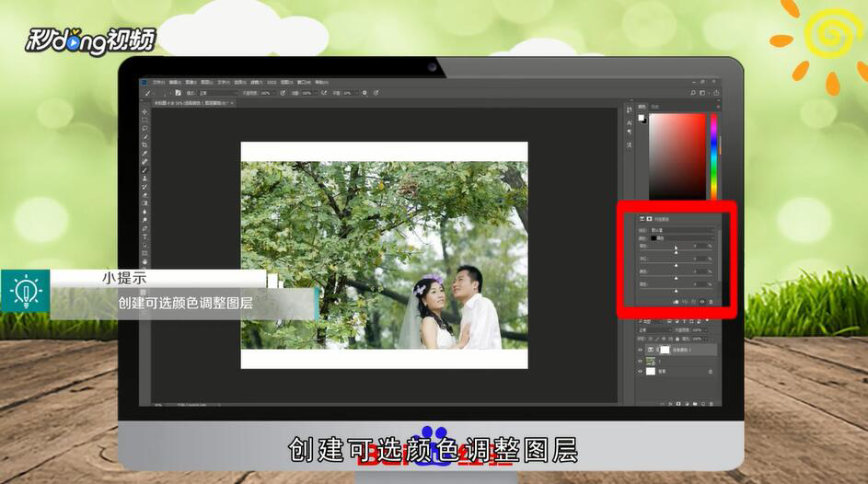The height and width of the screenshot is (484, 868).
Task: Click the search icon at top right
Action: (x=693, y=93)
